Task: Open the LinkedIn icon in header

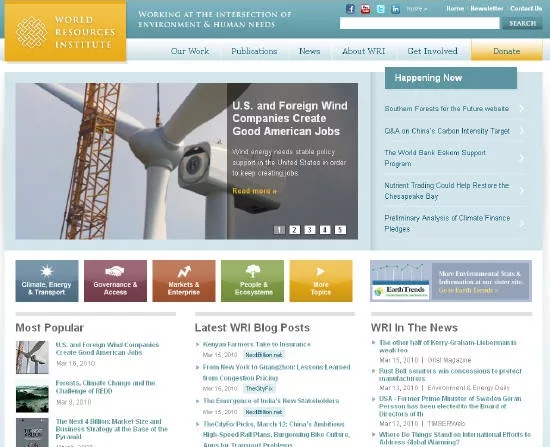Action: (x=395, y=9)
